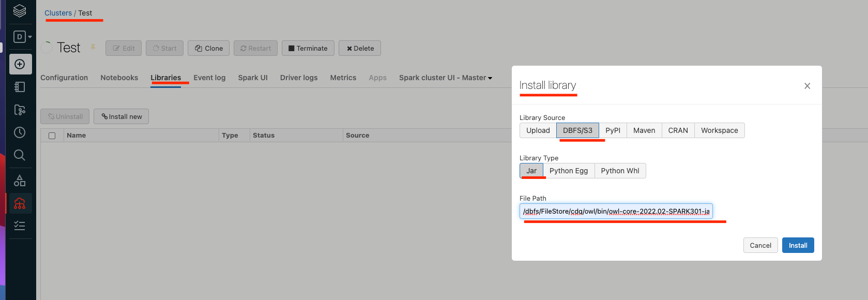Select Python Whl library type

[620, 171]
